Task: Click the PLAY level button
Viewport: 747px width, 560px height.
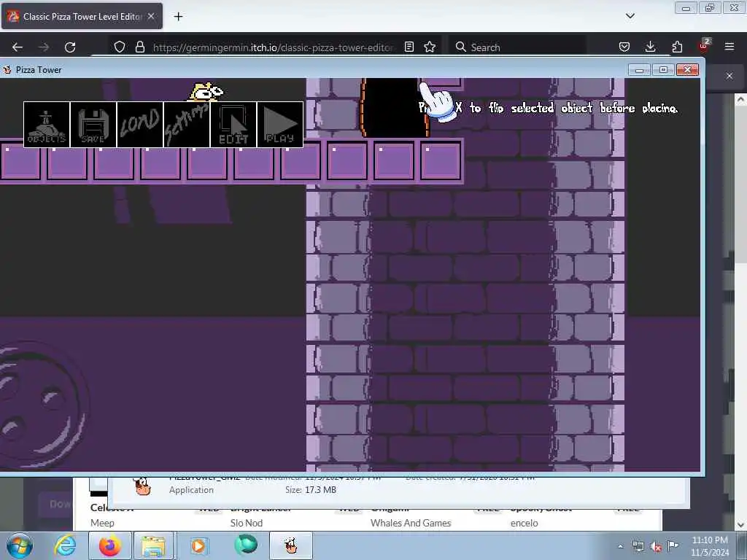Action: click(280, 125)
